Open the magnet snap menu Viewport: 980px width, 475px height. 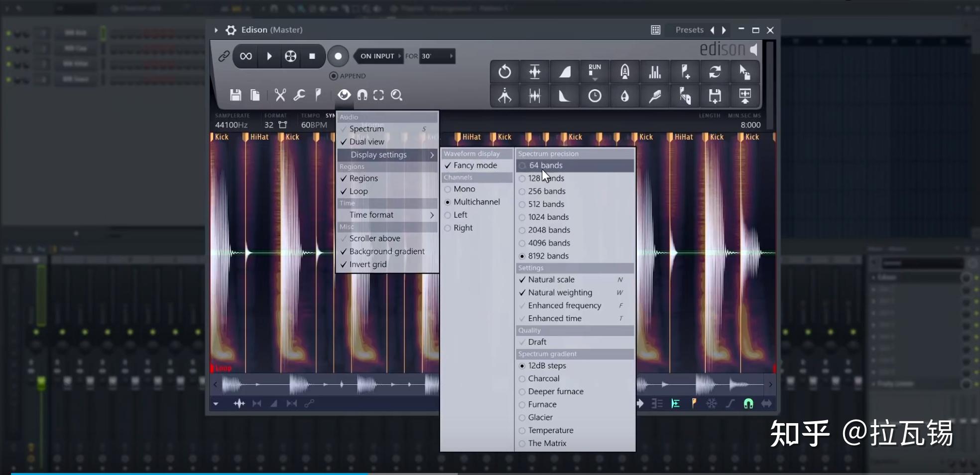tap(362, 95)
